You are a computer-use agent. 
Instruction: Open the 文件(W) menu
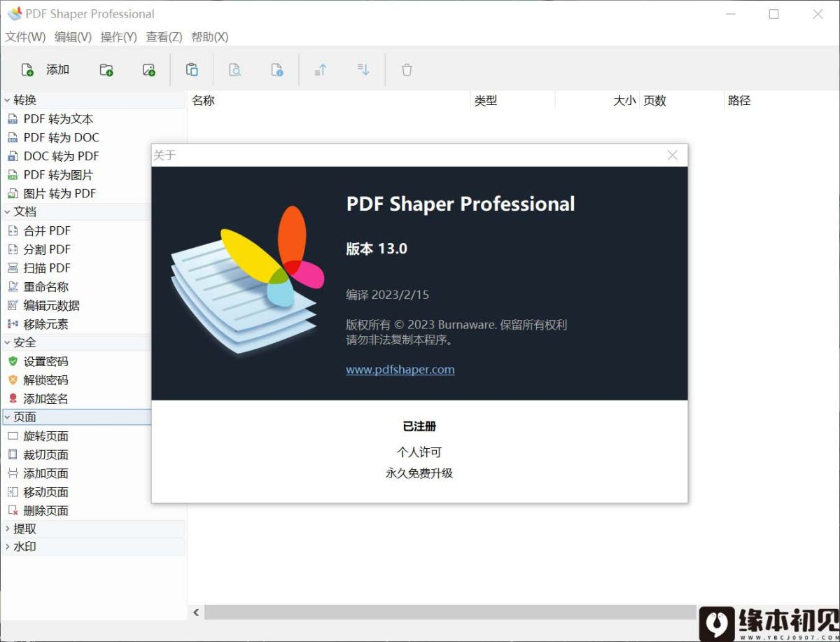[25, 37]
